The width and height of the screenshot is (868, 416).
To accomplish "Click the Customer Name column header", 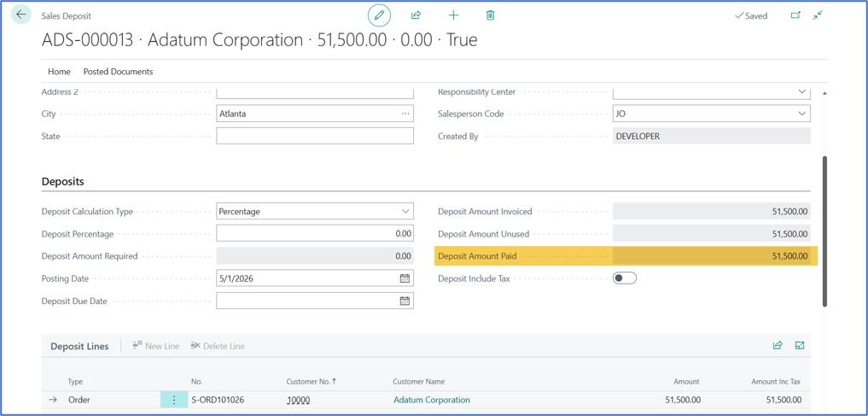I will (418, 382).
